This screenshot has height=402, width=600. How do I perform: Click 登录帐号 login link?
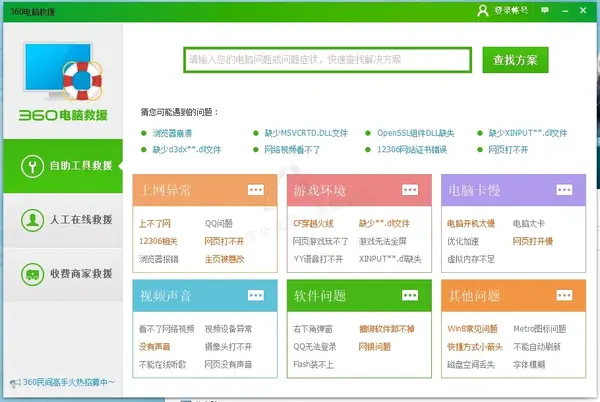click(511, 10)
